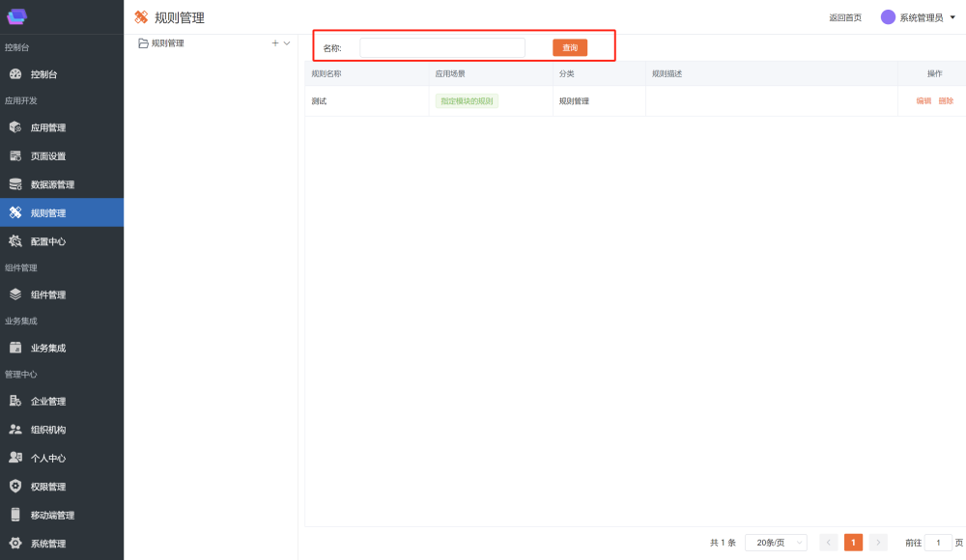Open 组件管理 in sidebar

[47, 295]
